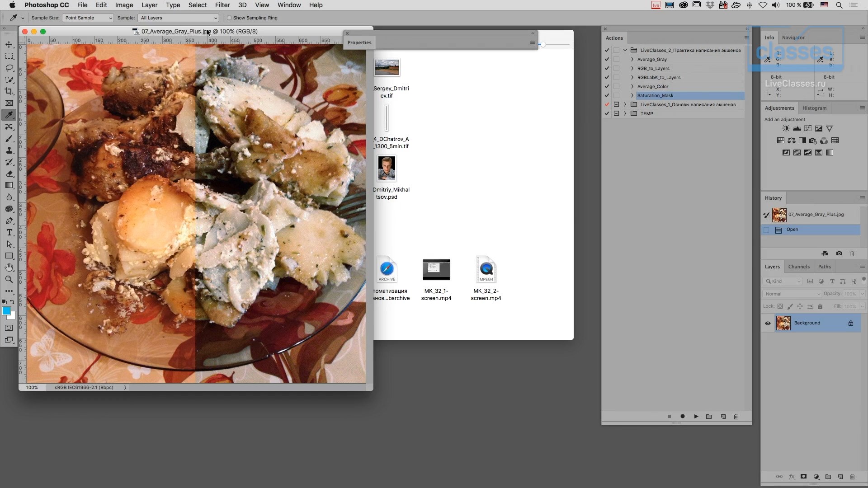This screenshot has width=868, height=488.
Task: Toggle checkmark for Average_Gray action
Action: (x=607, y=59)
